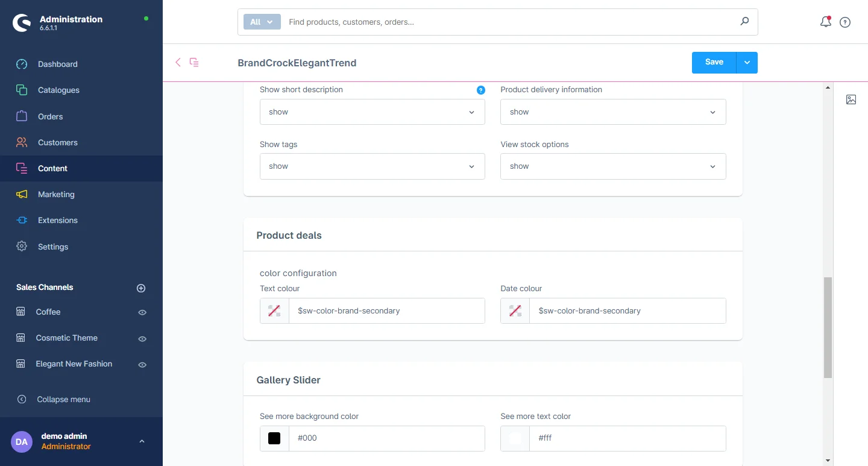The image size is (868, 466).
Task: Open the Show tags dropdown
Action: pyautogui.click(x=372, y=166)
